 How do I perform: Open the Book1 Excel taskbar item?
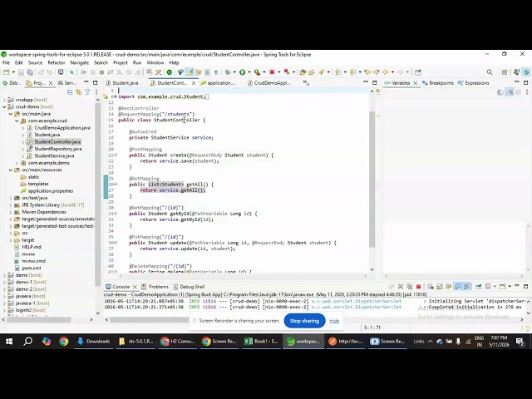[x=261, y=342]
